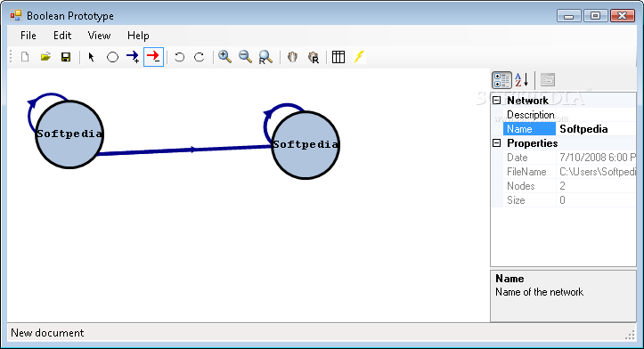Open a file with folder icon

(45, 57)
